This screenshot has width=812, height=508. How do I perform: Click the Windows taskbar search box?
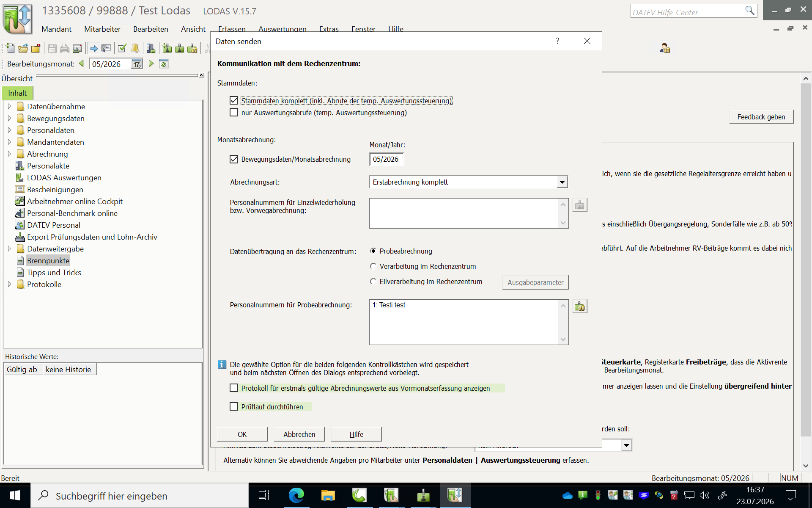click(140, 496)
